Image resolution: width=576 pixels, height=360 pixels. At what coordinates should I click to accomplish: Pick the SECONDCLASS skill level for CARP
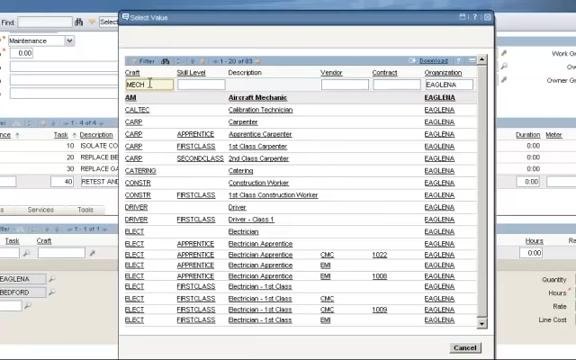coord(200,158)
